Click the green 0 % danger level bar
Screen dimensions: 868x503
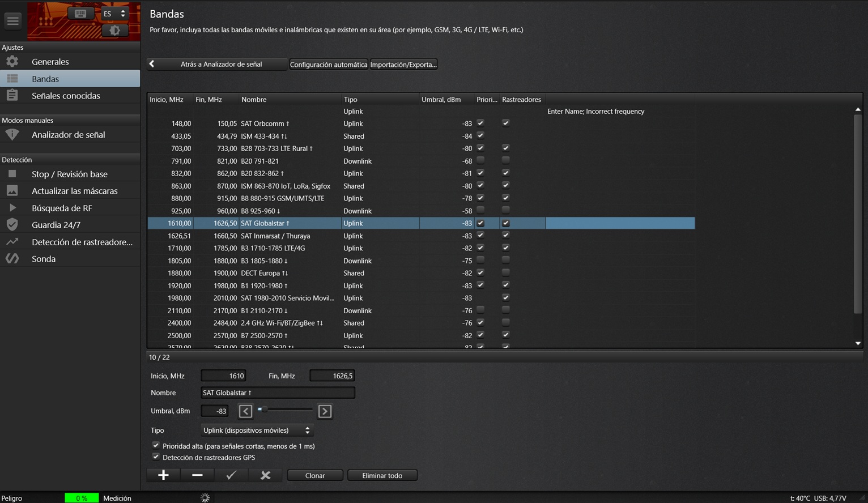point(81,498)
